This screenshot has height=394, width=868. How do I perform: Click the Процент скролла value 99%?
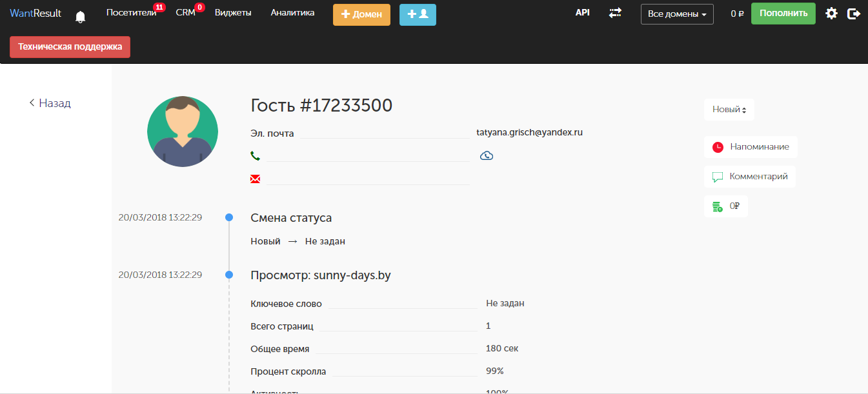495,371
